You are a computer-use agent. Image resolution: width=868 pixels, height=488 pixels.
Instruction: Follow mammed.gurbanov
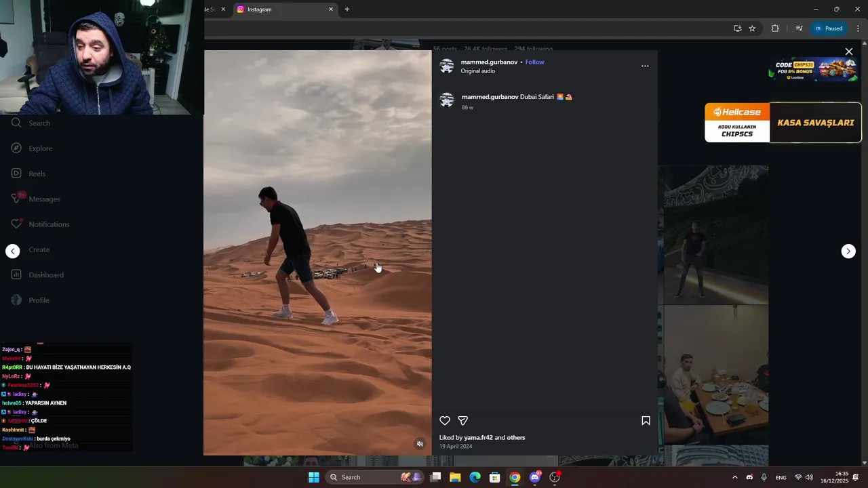click(x=534, y=62)
